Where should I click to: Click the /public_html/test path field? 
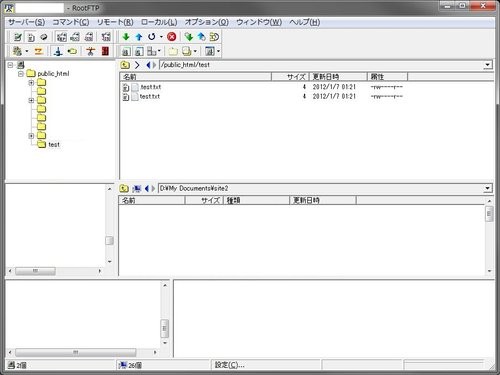click(x=322, y=65)
